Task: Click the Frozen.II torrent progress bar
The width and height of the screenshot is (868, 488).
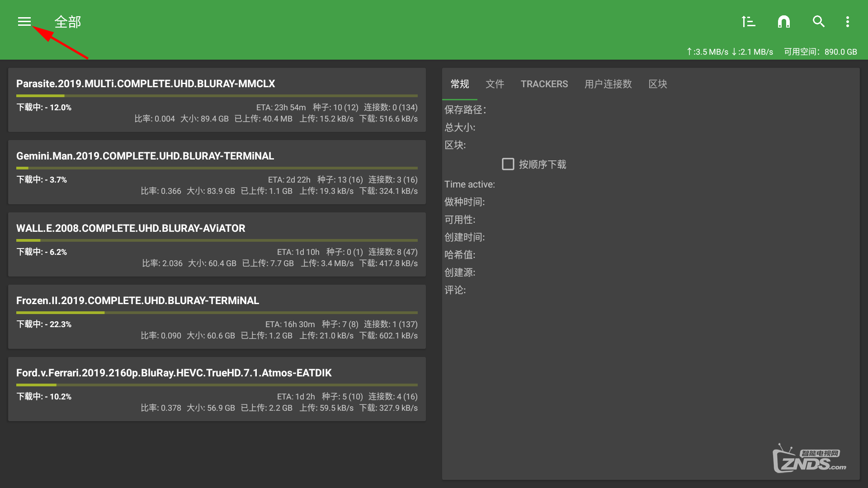Action: tap(217, 313)
